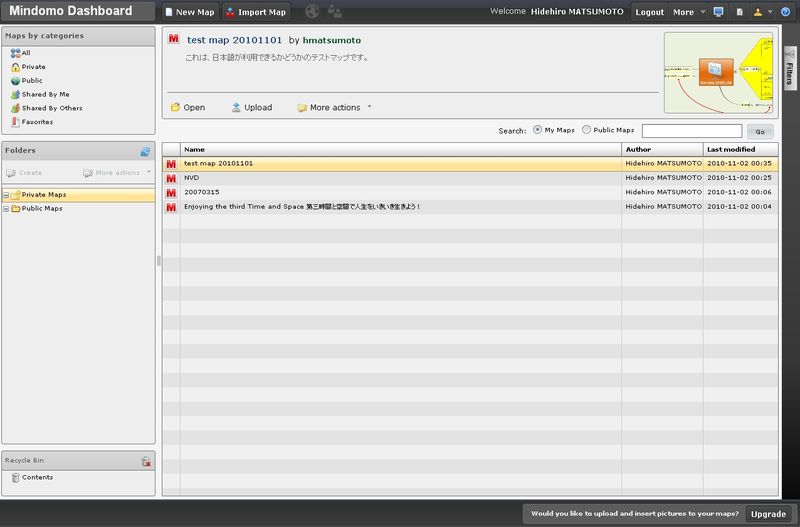Screen dimensions: 800x527
Task: Open the hmatsumoto author link
Action: point(332,40)
